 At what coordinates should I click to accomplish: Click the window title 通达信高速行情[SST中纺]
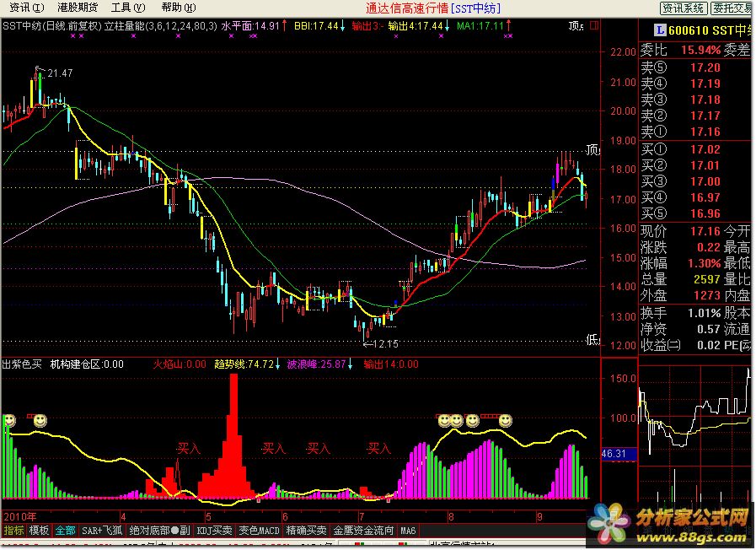[x=433, y=8]
